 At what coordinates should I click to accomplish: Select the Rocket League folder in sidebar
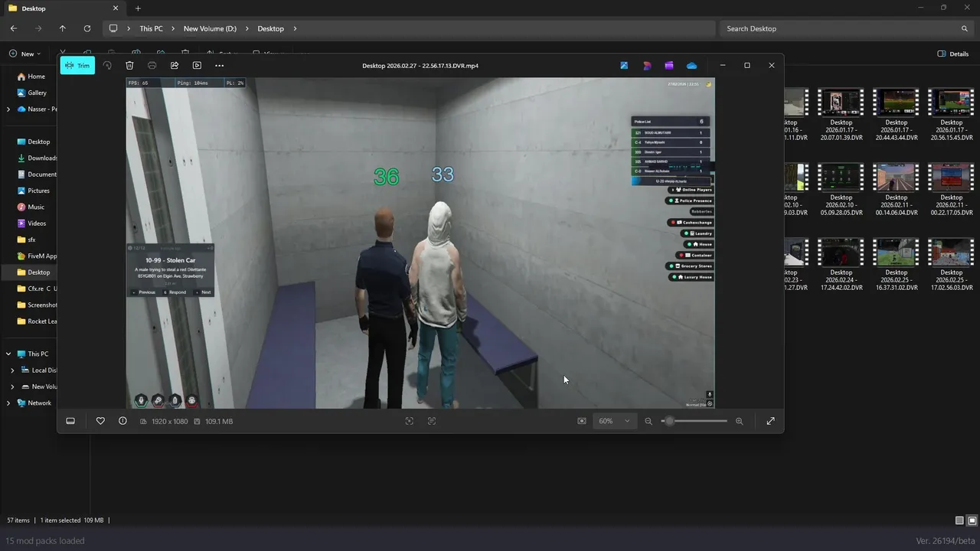click(x=37, y=321)
